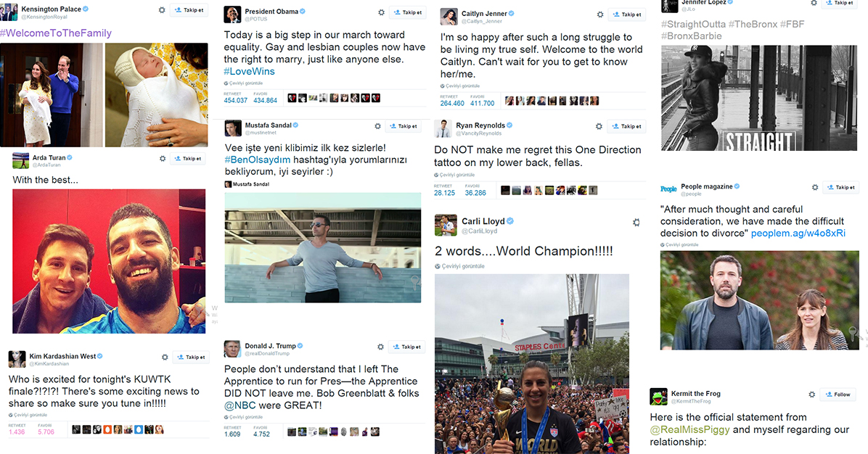Open the #WelcomeToTheFamily hashtag link
The width and height of the screenshot is (868, 454).
tap(56, 33)
